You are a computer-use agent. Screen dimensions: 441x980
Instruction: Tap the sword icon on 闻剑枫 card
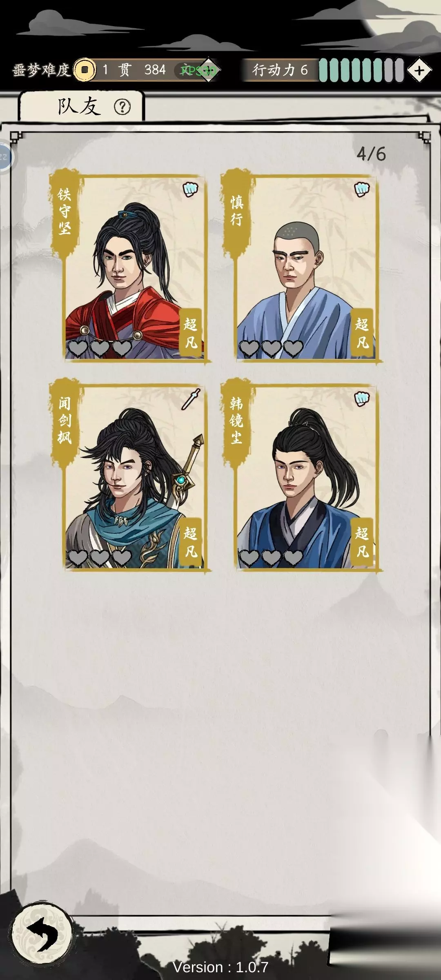click(190, 399)
